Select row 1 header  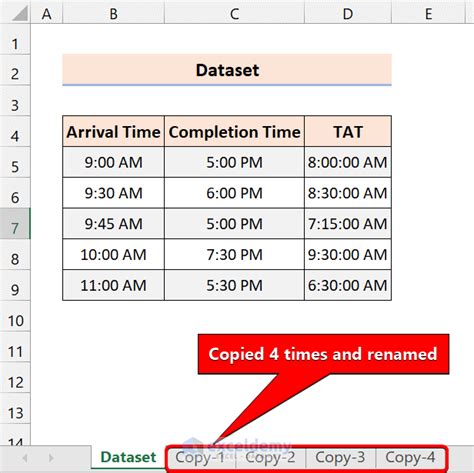(15, 39)
